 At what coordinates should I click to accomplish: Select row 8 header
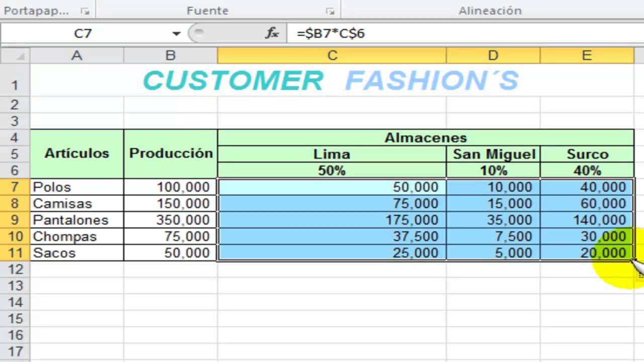(x=15, y=204)
